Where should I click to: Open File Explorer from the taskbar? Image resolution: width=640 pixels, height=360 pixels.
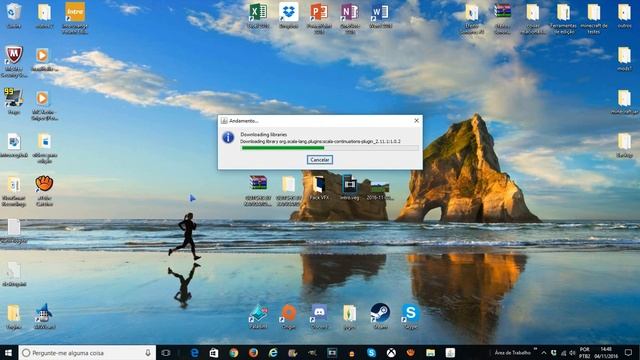coord(430,353)
